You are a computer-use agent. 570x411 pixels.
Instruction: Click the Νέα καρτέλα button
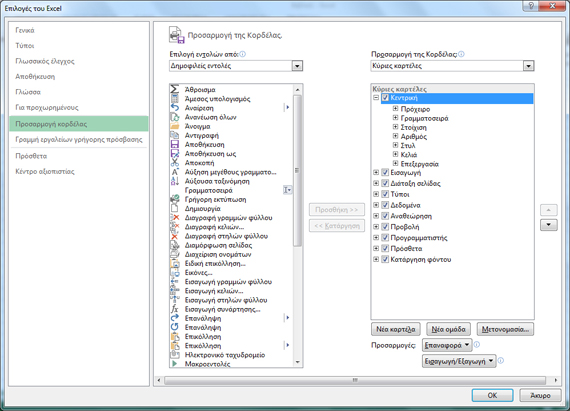[396, 329]
